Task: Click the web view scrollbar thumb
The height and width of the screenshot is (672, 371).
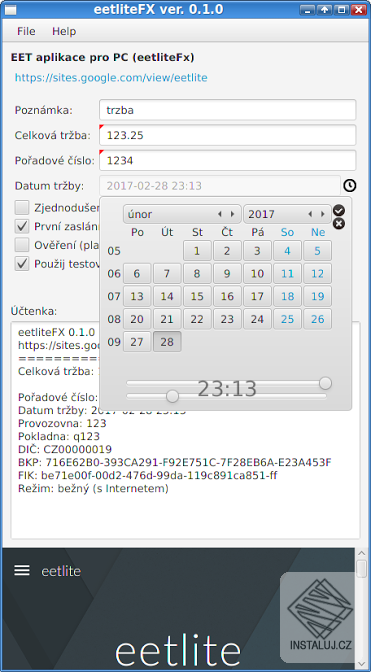Action: 362,569
